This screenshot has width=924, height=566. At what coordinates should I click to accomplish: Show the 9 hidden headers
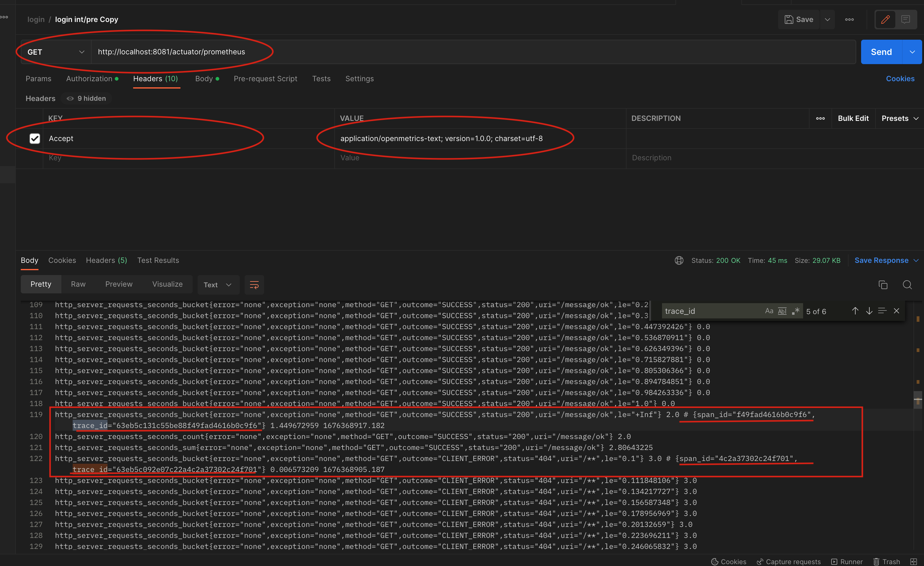tap(87, 99)
